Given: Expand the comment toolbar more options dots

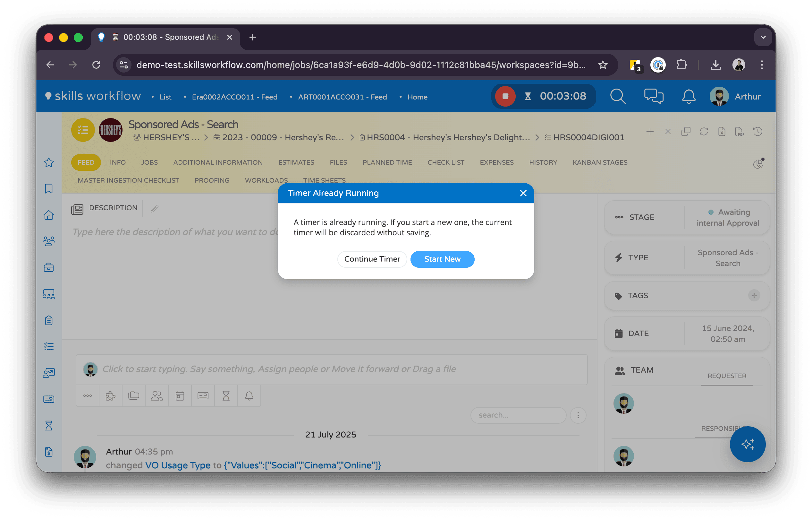Looking at the screenshot, I should (x=87, y=396).
